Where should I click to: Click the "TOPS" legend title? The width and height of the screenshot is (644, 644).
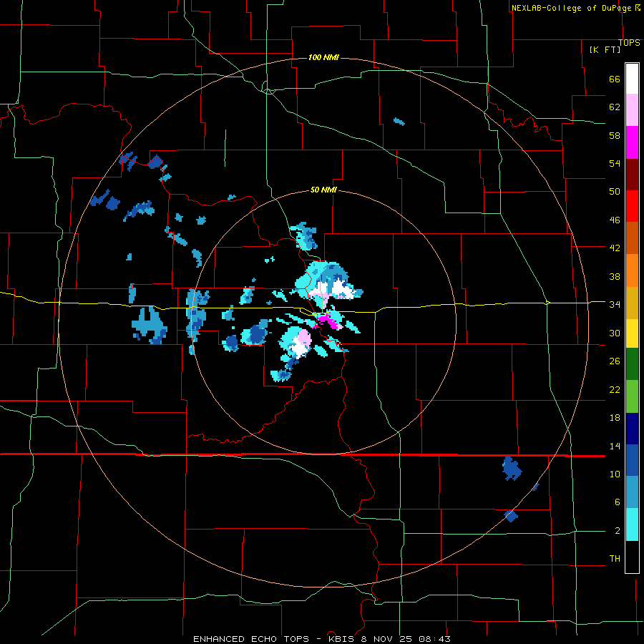629,43
